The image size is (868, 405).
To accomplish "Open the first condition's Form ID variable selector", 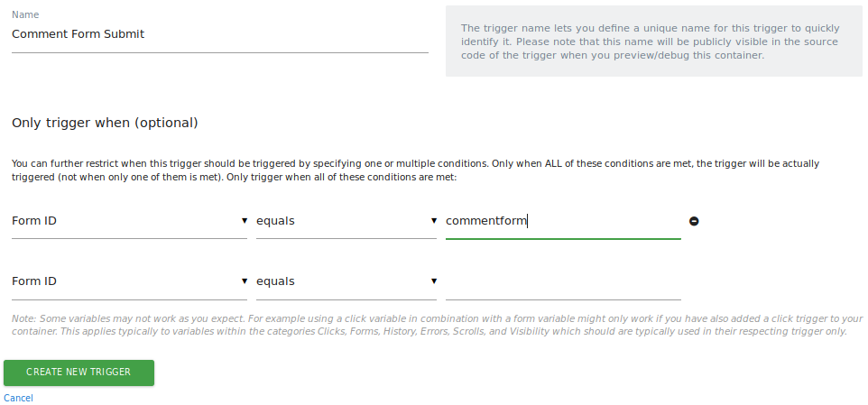I will pos(126,221).
